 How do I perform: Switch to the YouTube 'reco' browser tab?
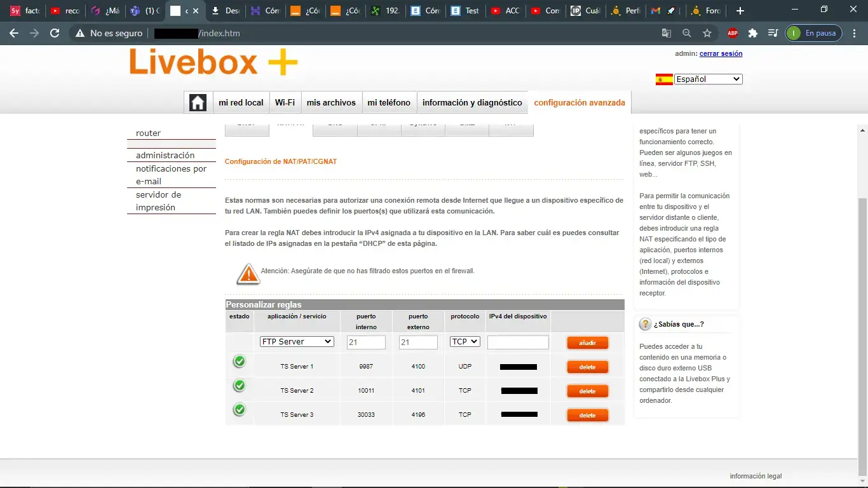tap(64, 11)
